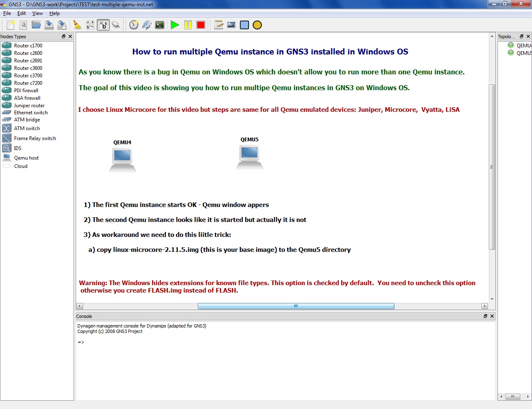Image resolution: width=532 pixels, height=409 pixels.
Task: Select IDS node type
Action: point(17,148)
